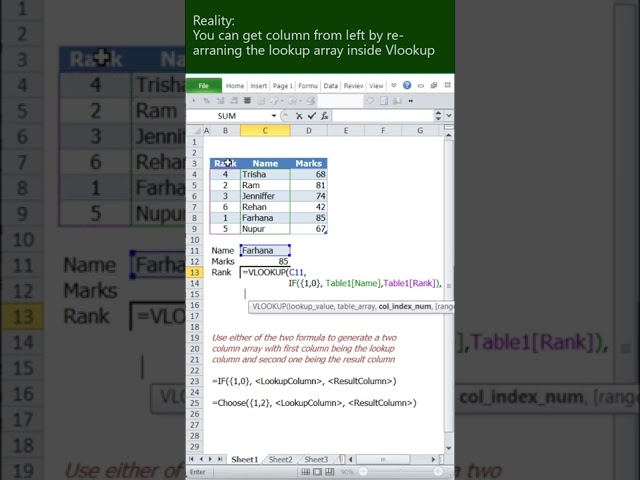Image resolution: width=640 pixels, height=480 pixels.
Task: Click the next sheet navigation arrow
Action: (210, 459)
